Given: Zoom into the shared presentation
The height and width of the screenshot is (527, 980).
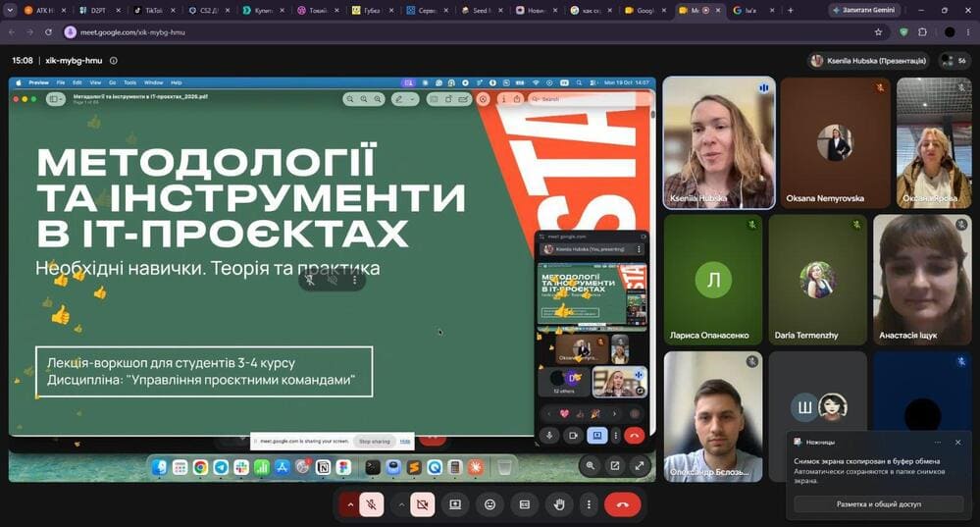Looking at the screenshot, I should tap(590, 466).
